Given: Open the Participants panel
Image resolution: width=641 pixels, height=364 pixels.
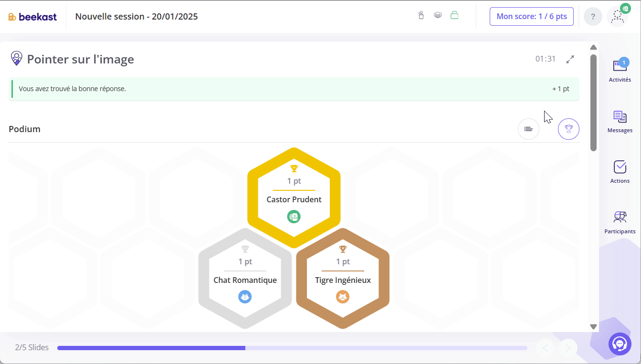Looking at the screenshot, I should (x=620, y=222).
